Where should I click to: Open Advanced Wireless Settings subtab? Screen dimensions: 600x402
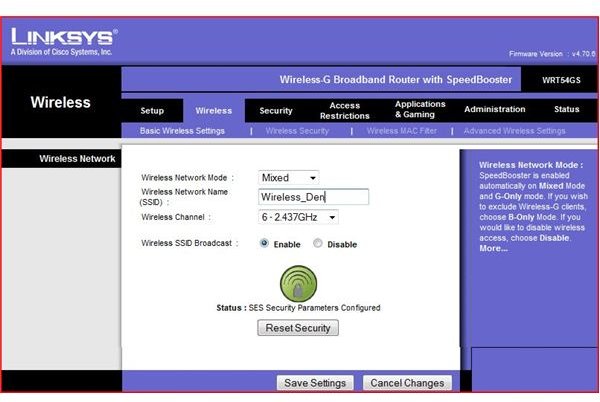pyautogui.click(x=514, y=131)
